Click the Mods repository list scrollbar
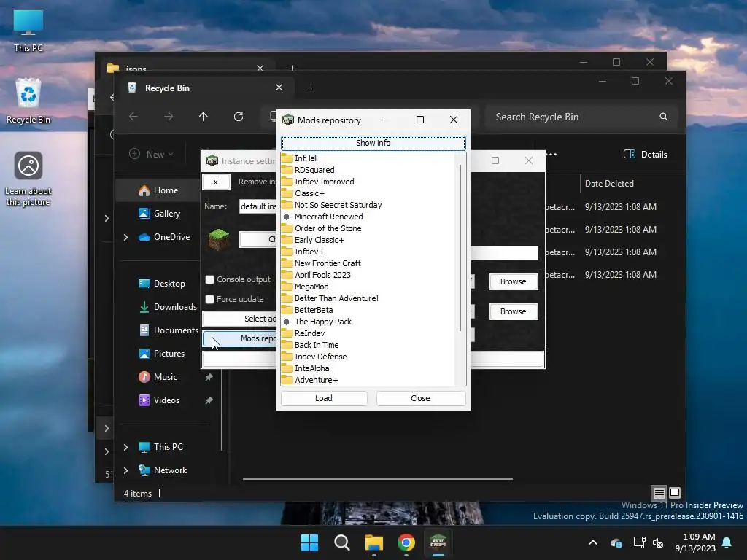The height and width of the screenshot is (560, 747). click(460, 248)
